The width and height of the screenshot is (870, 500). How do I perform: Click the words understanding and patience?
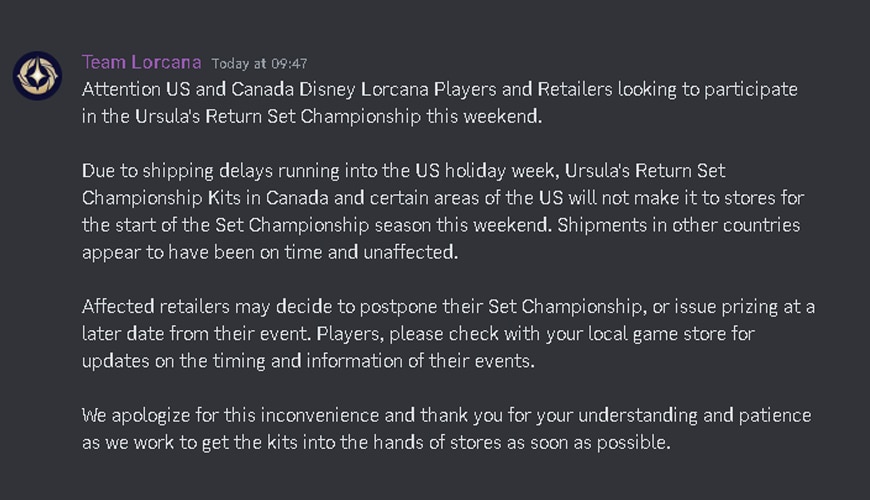(695, 416)
